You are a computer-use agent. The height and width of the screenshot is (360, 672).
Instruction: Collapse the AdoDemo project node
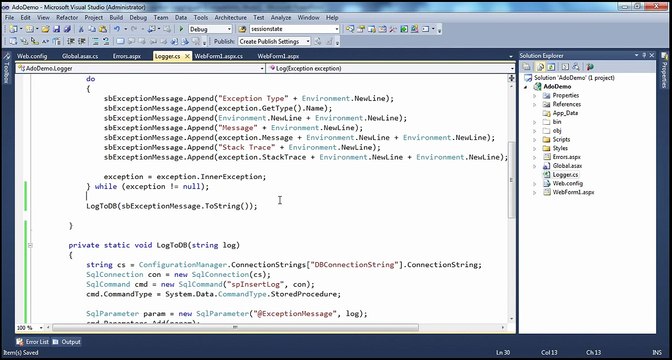pyautogui.click(x=526, y=87)
